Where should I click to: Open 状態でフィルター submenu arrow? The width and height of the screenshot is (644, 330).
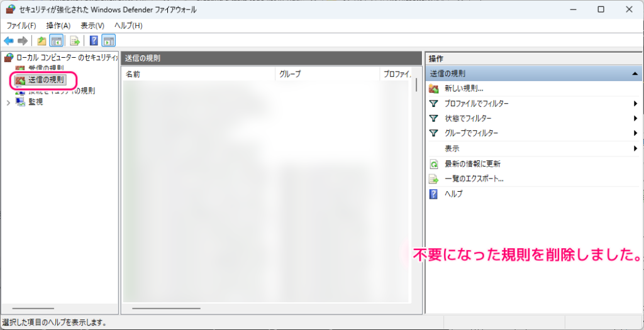tap(635, 118)
